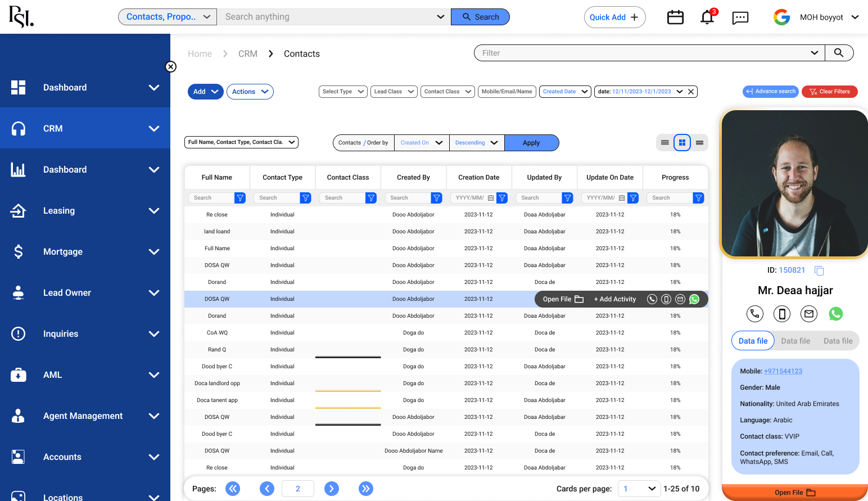Select the phone call icon on contact card
The image size is (868, 501).
755,314
